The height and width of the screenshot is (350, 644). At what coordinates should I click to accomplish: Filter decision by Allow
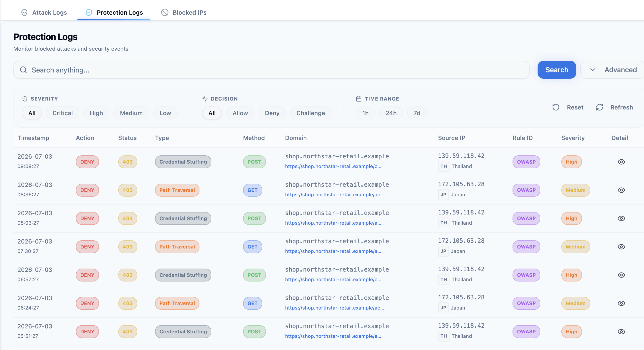click(x=240, y=113)
